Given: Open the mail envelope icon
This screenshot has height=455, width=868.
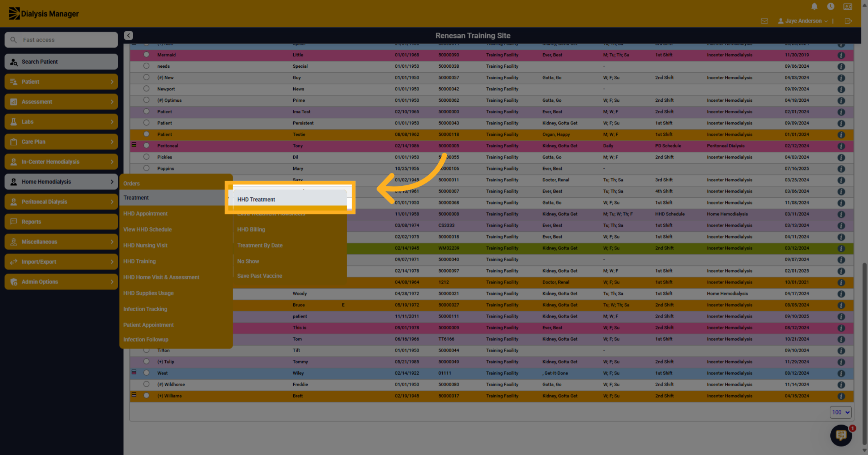Looking at the screenshot, I should point(764,21).
